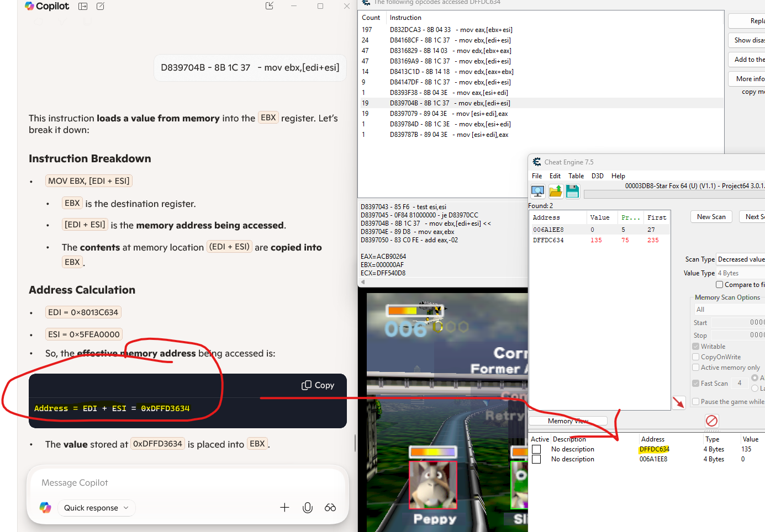This screenshot has width=765, height=532.
Task: Click the red clear list icon
Action: [711, 421]
